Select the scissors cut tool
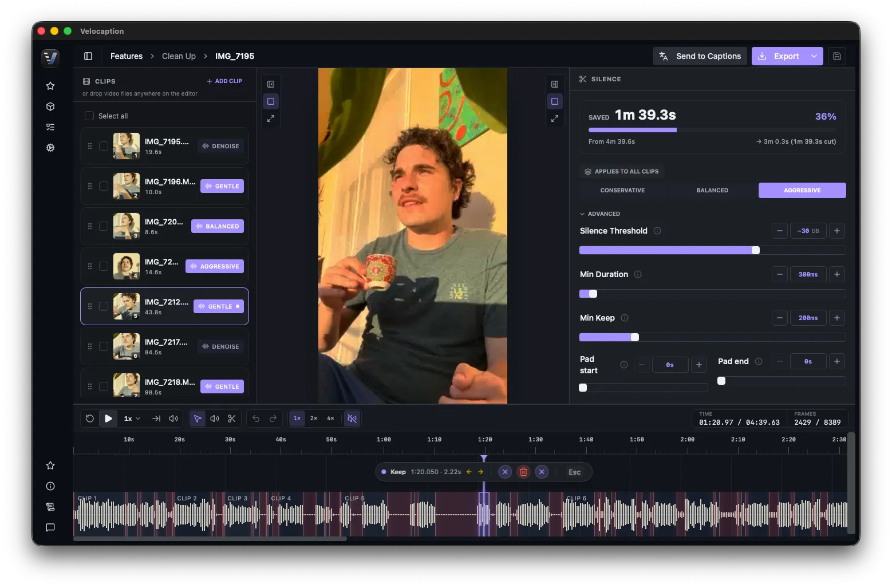The image size is (892, 588). point(232,419)
